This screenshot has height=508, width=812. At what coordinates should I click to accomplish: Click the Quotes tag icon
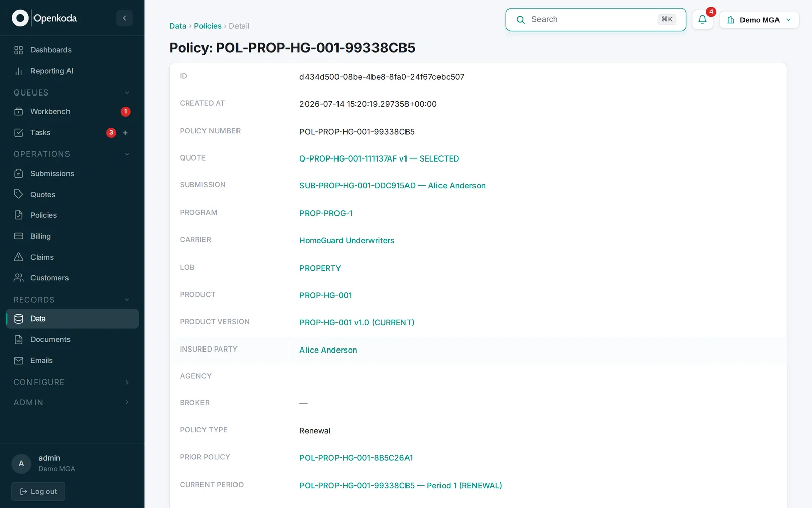point(19,195)
